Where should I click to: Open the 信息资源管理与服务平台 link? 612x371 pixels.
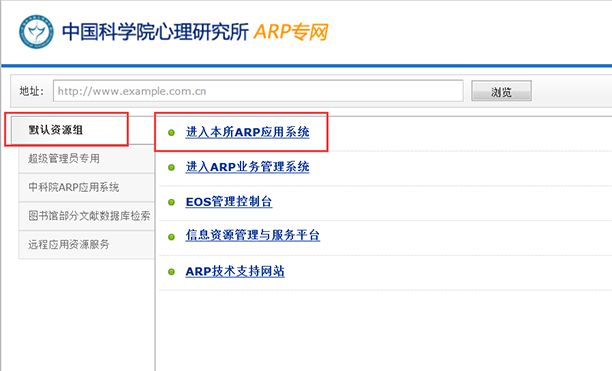pyautogui.click(x=253, y=235)
